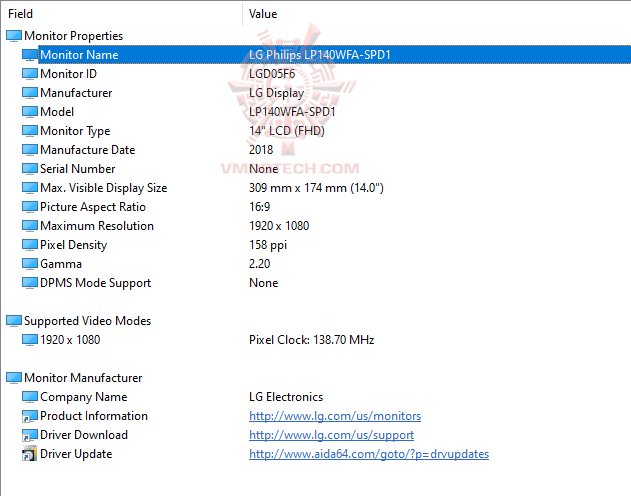
Task: Select the Monitor Type field label
Action: tap(75, 131)
